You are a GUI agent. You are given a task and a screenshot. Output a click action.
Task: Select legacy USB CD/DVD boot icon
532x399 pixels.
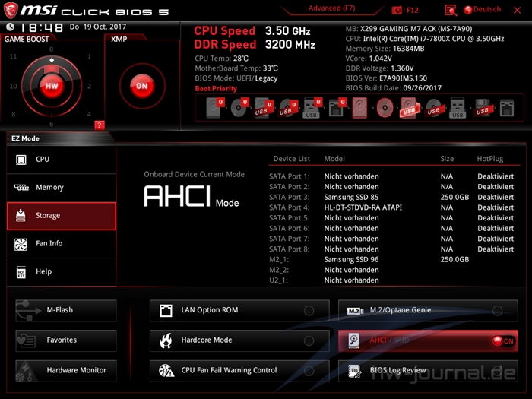click(x=433, y=108)
